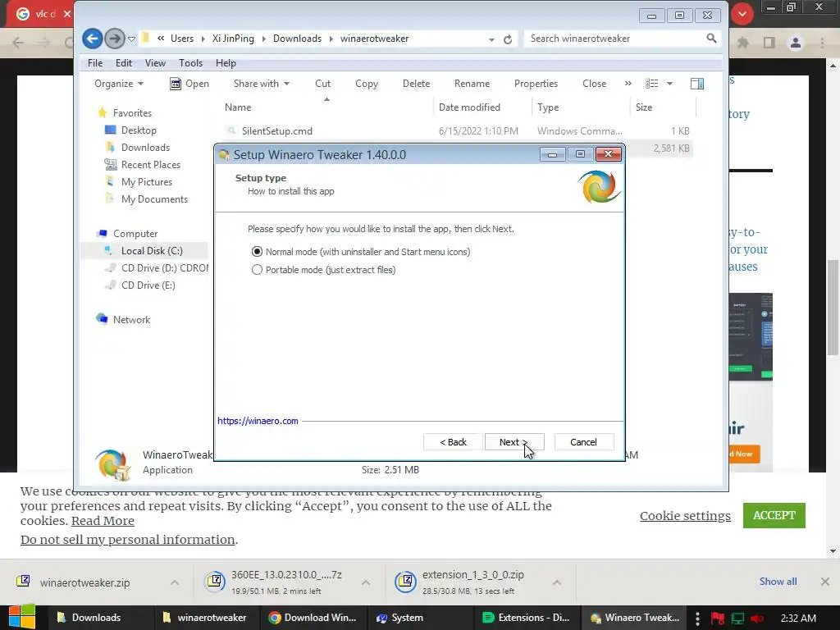
Task: Expand the Organize dropdown
Action: point(119,84)
